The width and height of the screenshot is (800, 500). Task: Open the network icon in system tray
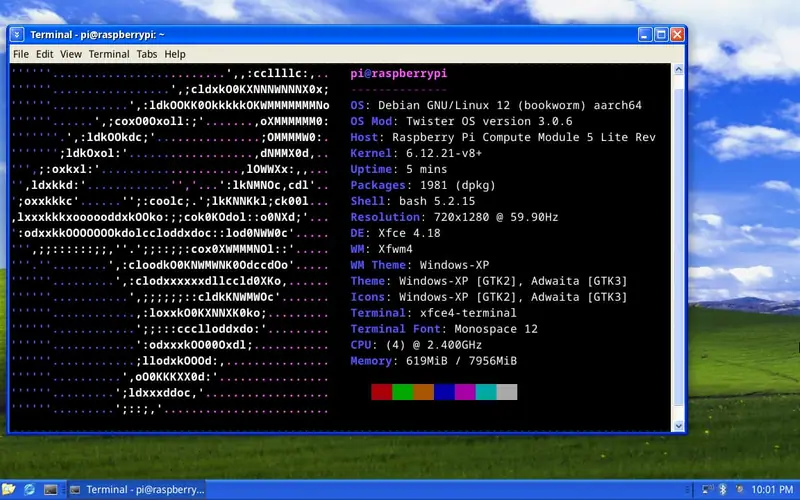coord(707,490)
